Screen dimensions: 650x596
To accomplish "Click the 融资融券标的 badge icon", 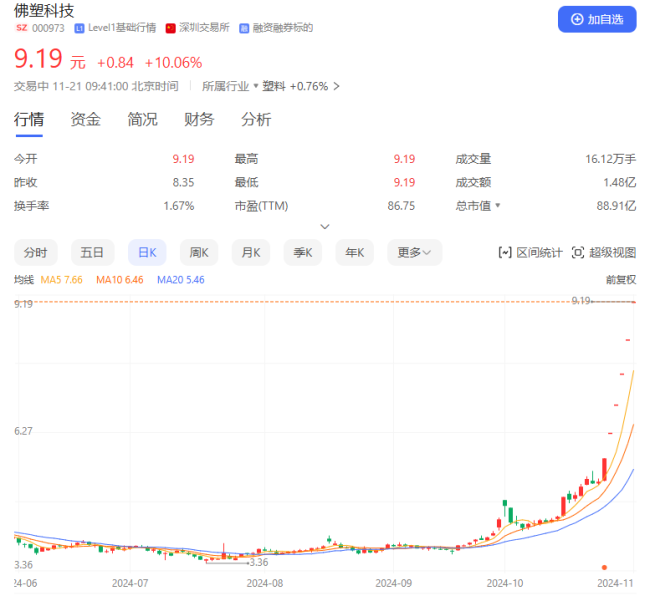I will (x=244, y=28).
